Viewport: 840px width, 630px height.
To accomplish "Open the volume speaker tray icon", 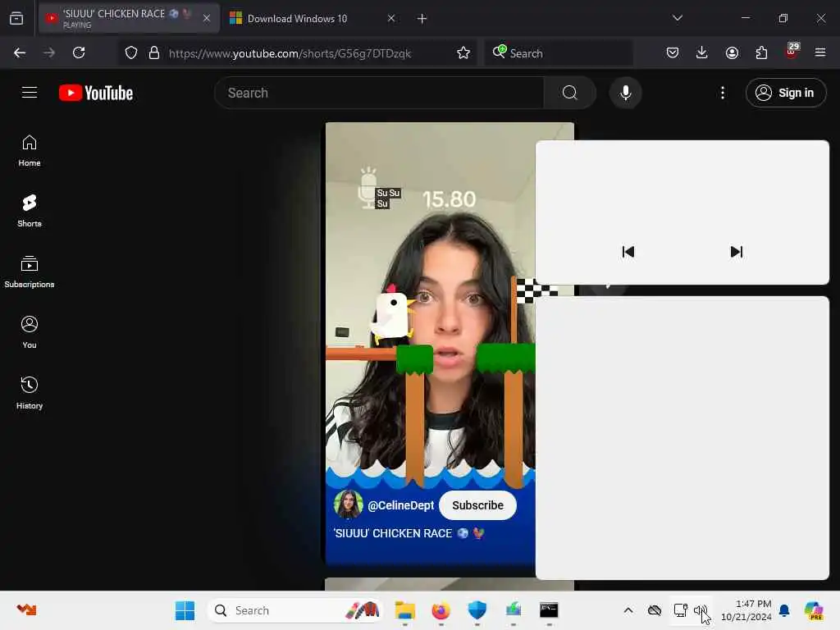I will click(x=701, y=610).
